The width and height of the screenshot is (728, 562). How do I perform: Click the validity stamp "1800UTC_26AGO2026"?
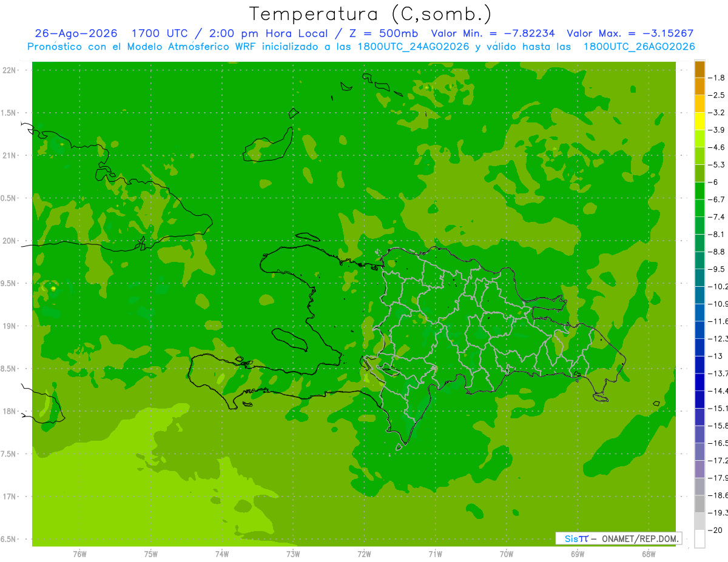click(639, 47)
